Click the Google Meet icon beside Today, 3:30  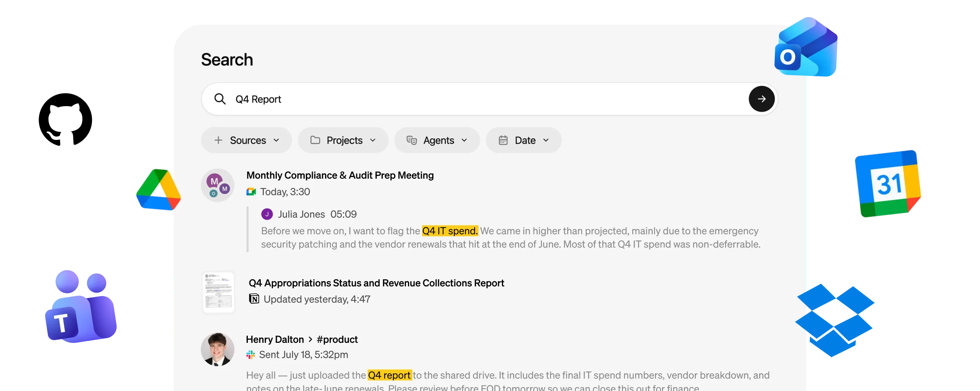(251, 192)
